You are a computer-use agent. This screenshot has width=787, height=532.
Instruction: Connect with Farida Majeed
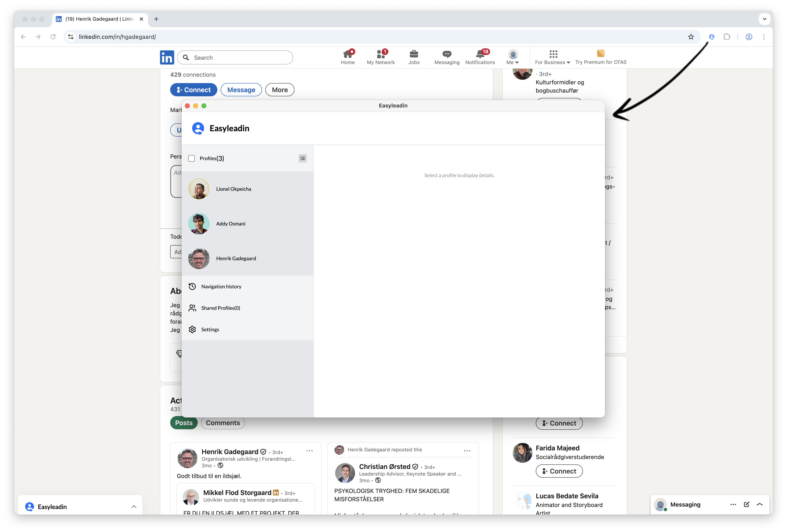[x=559, y=471]
